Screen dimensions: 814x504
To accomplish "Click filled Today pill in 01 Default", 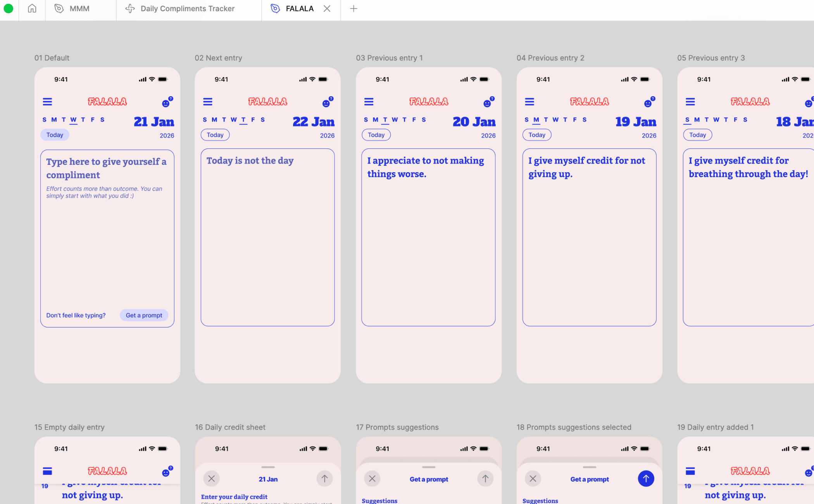I will pyautogui.click(x=55, y=135).
